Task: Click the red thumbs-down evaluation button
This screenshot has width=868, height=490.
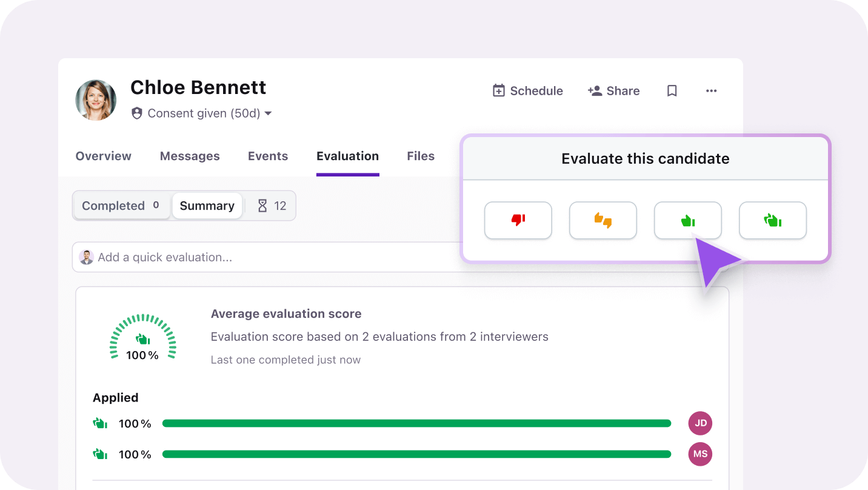Action: coord(518,221)
